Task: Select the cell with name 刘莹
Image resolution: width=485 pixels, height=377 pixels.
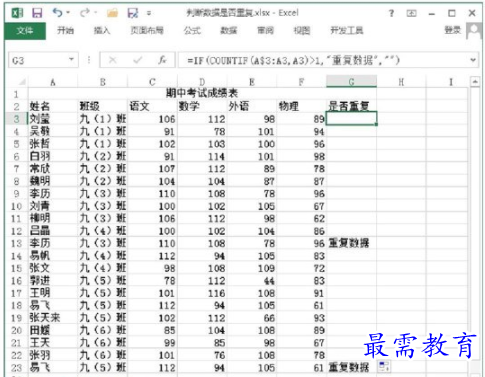Action: [x=53, y=119]
